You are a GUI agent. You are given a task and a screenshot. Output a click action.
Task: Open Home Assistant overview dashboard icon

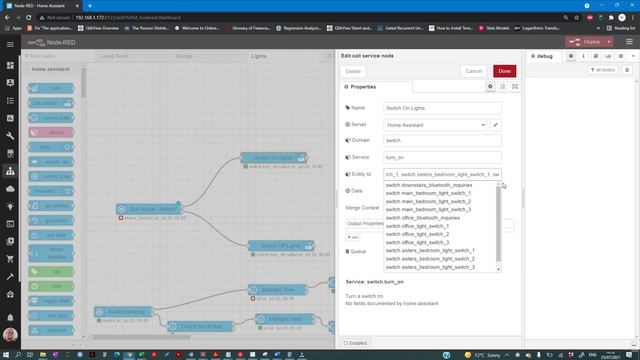10,65
